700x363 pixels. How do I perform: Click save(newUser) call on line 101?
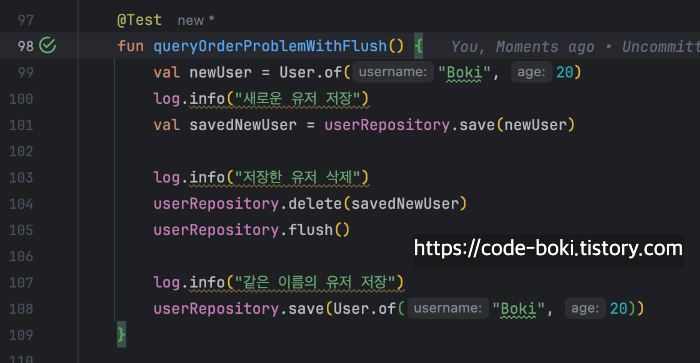pos(517,125)
